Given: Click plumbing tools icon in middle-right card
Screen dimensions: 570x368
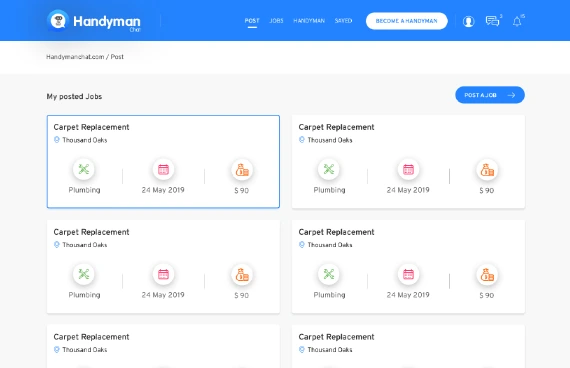Looking at the screenshot, I should click(x=329, y=274).
